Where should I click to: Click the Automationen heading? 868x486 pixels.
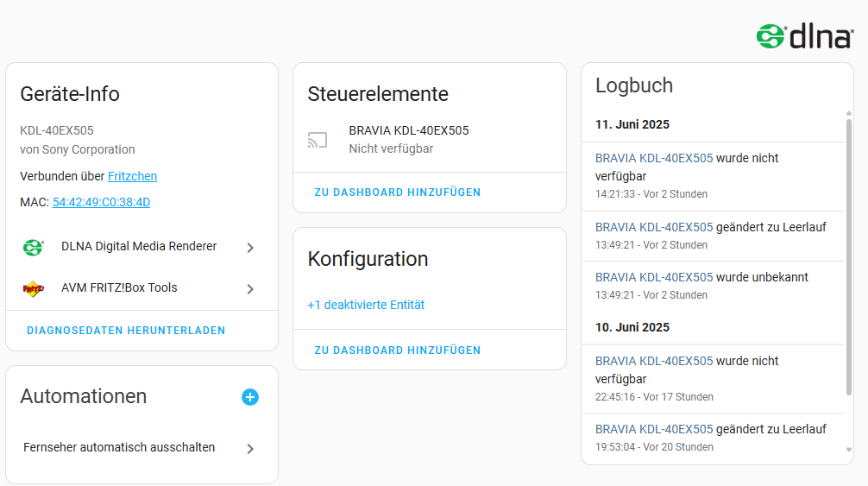[x=84, y=396]
